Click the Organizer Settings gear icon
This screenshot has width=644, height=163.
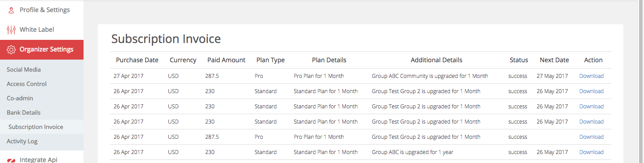pyautogui.click(x=11, y=49)
